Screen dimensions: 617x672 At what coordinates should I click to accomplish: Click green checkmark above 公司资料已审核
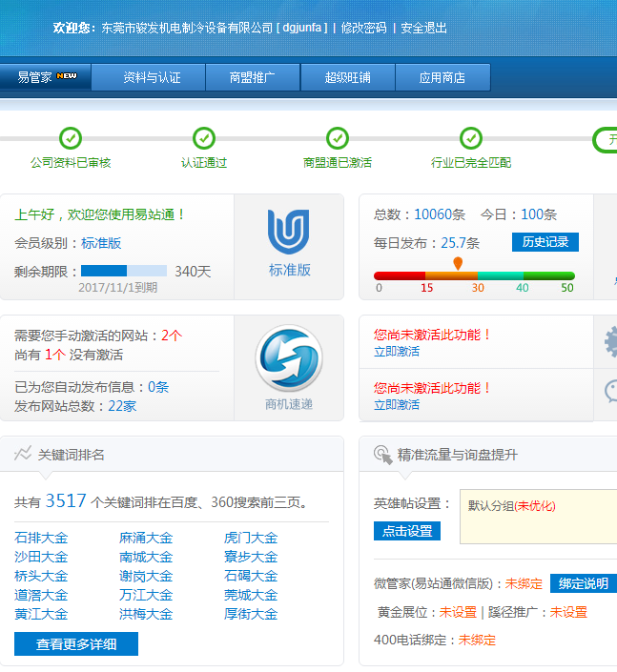click(71, 138)
